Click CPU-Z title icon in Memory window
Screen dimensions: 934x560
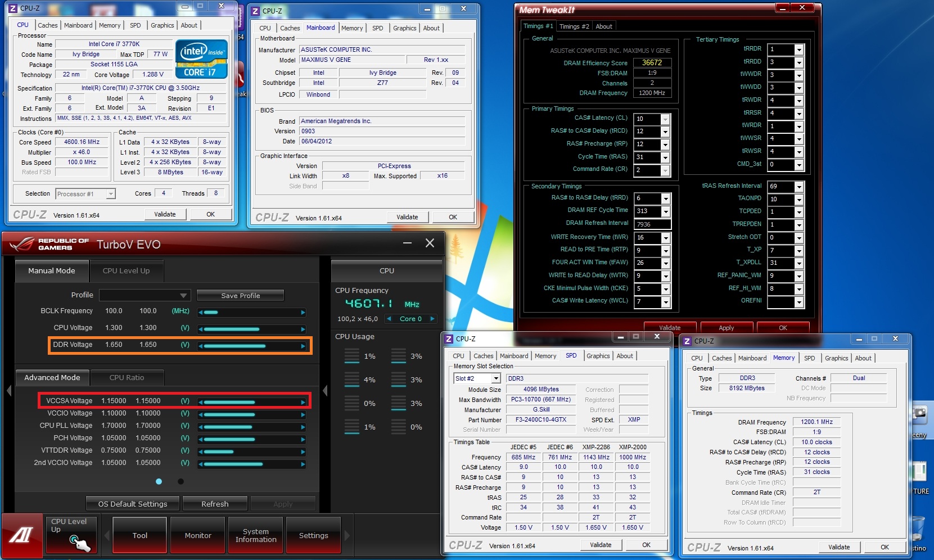(x=687, y=341)
